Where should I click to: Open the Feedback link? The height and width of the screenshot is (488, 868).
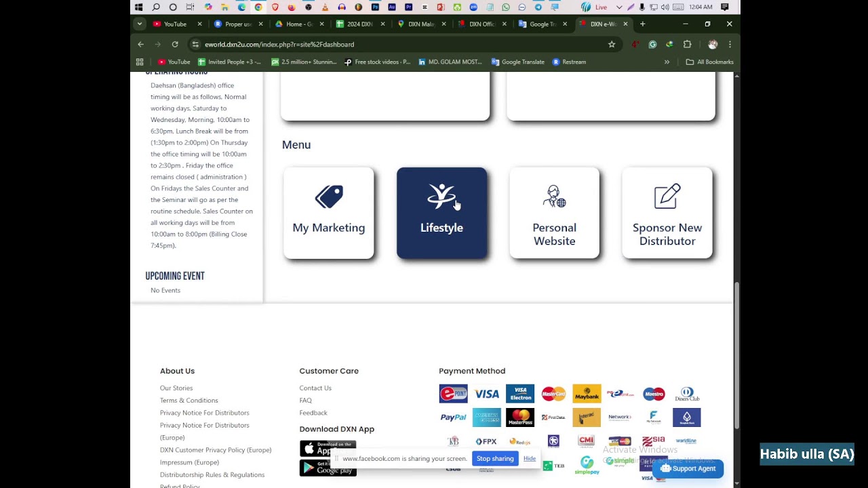pyautogui.click(x=313, y=413)
